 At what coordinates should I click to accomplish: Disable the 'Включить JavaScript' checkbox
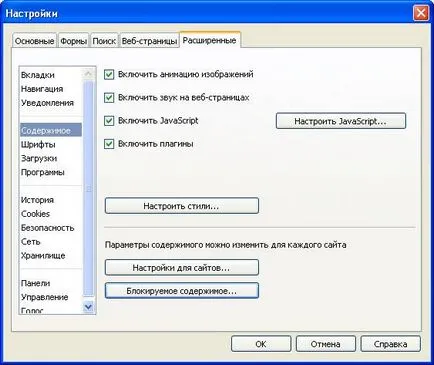pyautogui.click(x=109, y=121)
